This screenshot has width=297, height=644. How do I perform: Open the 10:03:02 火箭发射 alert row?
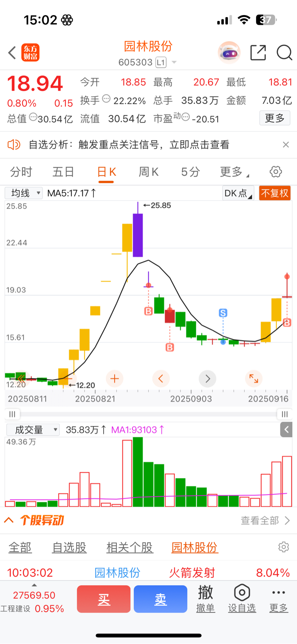[x=148, y=572]
